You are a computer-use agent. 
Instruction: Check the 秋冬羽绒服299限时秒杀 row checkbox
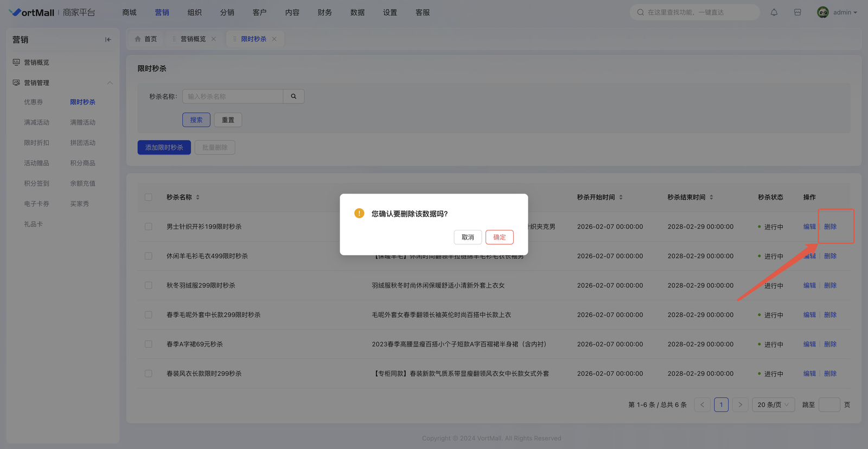pyautogui.click(x=148, y=285)
